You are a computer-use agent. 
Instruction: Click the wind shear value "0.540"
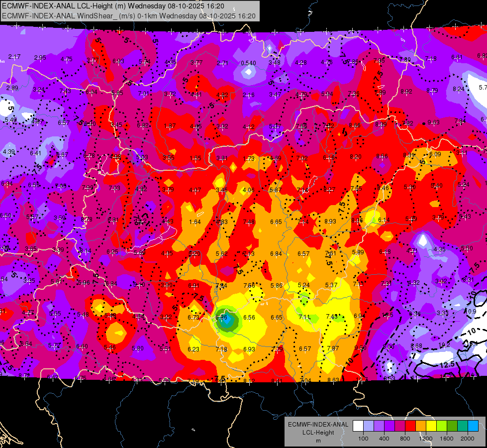pyautogui.click(x=248, y=63)
